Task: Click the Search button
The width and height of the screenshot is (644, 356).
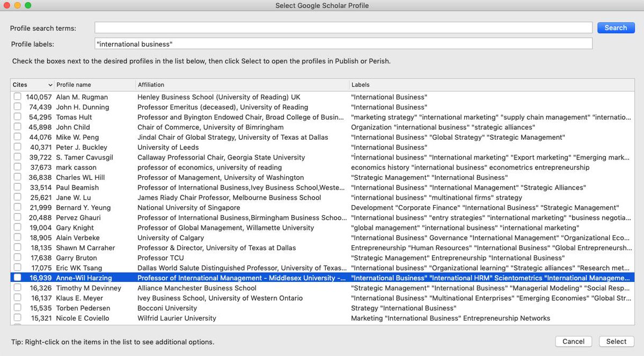Action: coord(616,28)
